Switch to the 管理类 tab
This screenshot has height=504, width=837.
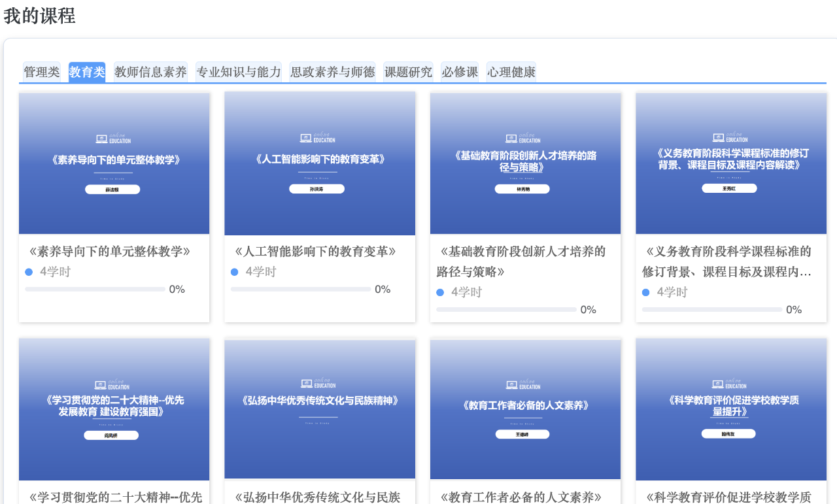click(42, 72)
